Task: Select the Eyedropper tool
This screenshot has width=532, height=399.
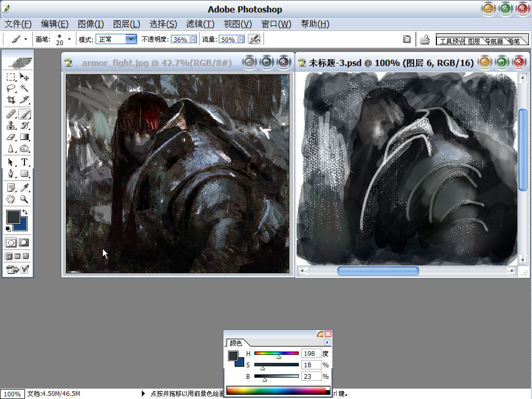Action: 24,188
